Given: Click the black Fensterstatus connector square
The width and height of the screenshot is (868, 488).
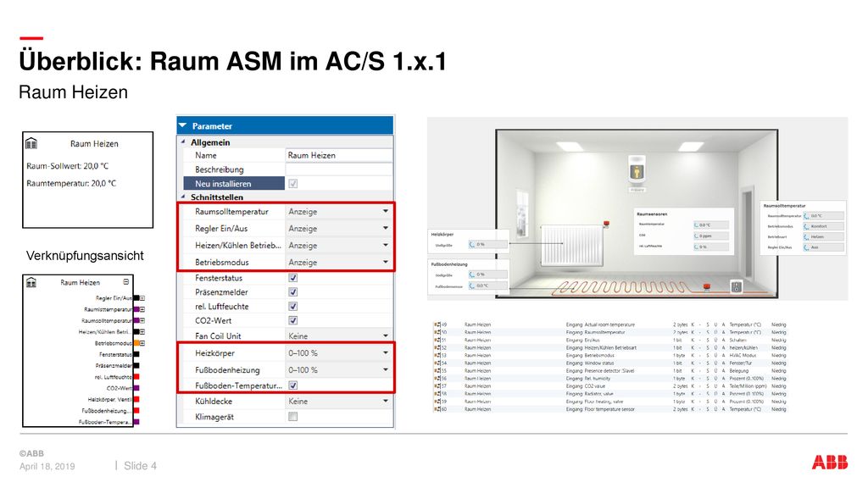Looking at the screenshot, I should 136,355.
